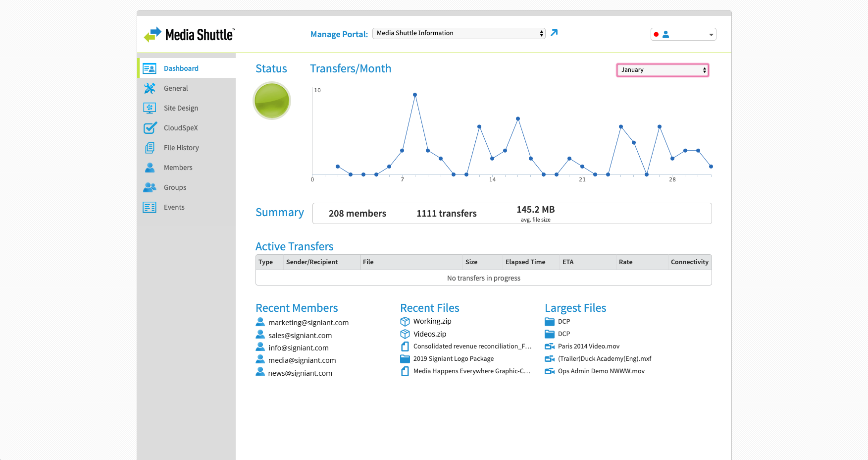
Task: Click the peak point on the transfers chart
Action: (415, 94)
